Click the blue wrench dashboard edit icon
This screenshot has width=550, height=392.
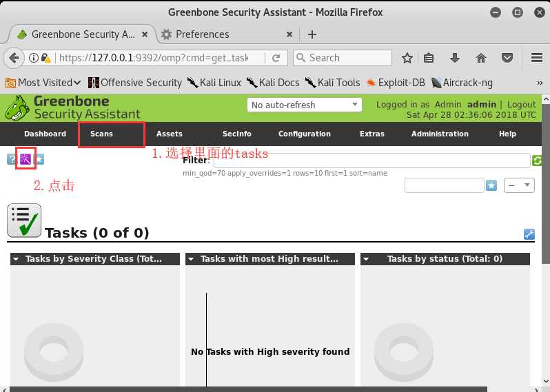pyautogui.click(x=529, y=234)
